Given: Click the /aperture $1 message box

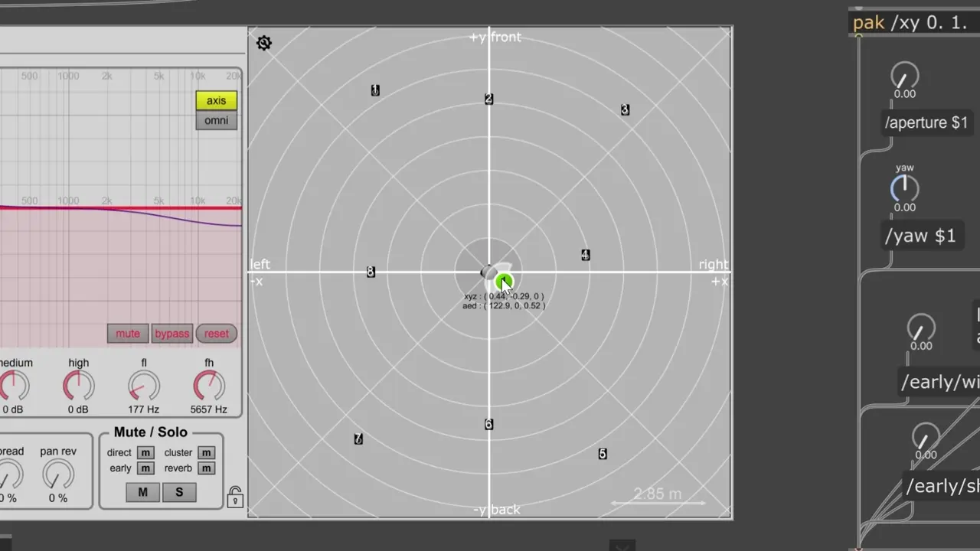Looking at the screenshot, I should point(926,122).
